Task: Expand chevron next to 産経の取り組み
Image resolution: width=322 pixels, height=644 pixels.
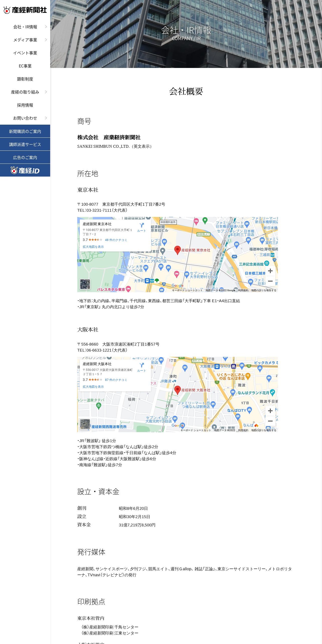Action: [46, 92]
